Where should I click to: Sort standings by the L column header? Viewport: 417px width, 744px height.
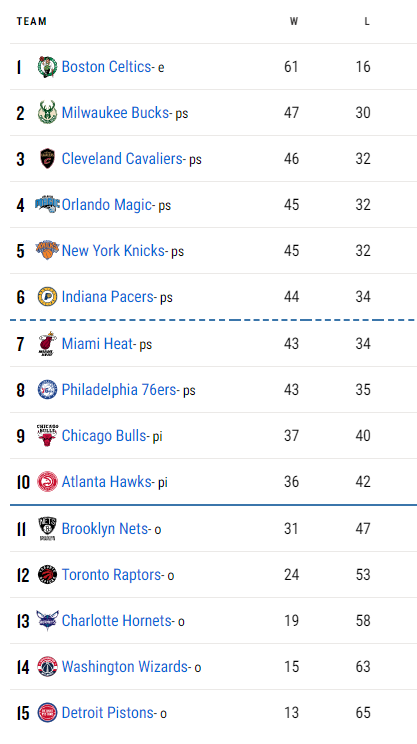coord(367,22)
